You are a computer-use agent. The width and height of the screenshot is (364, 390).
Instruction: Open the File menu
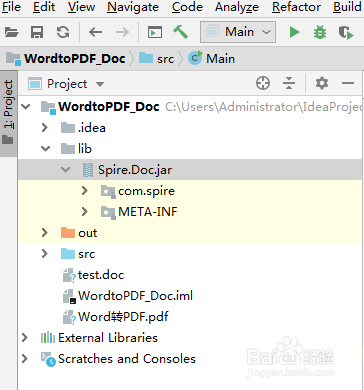click(11, 7)
